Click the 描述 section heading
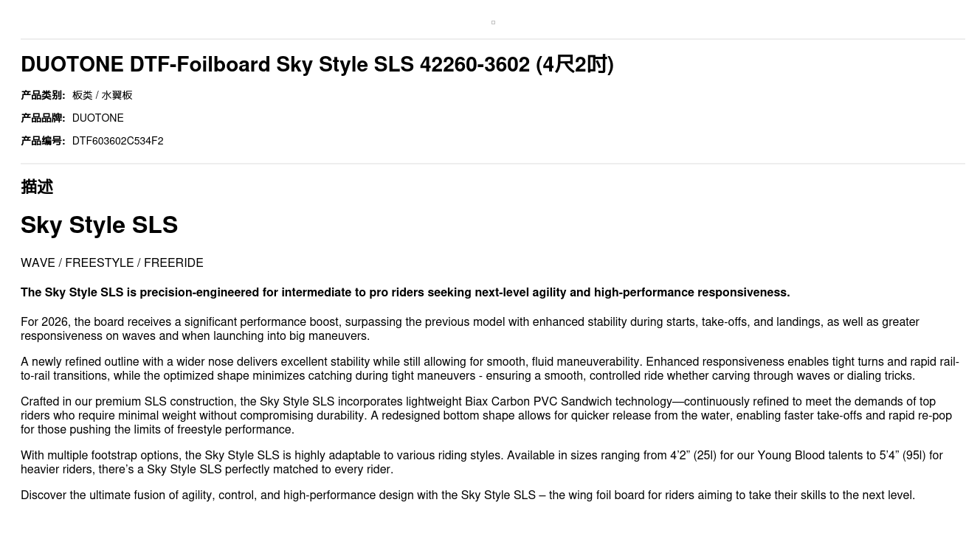Image resolution: width=980 pixels, height=536 pixels. point(37,187)
